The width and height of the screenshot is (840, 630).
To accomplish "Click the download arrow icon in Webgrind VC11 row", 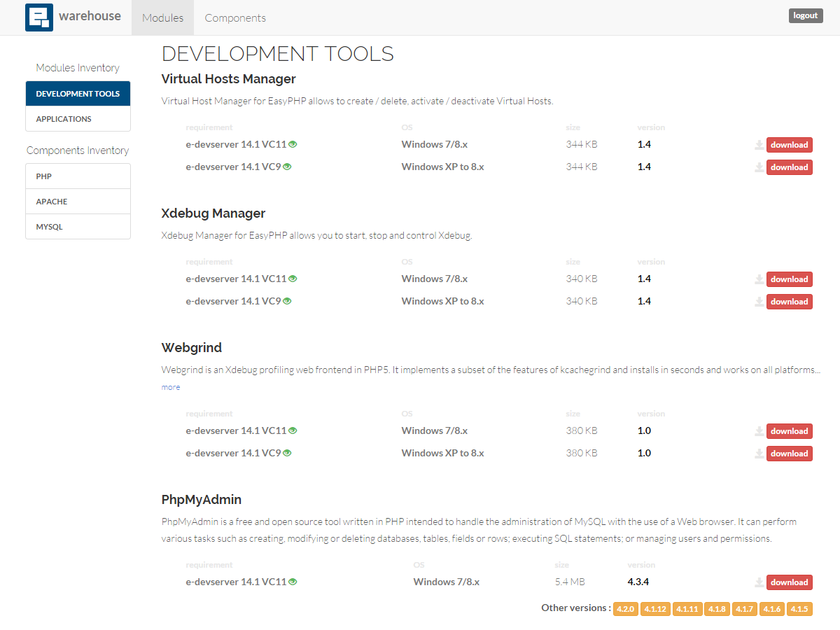I will 759,430.
